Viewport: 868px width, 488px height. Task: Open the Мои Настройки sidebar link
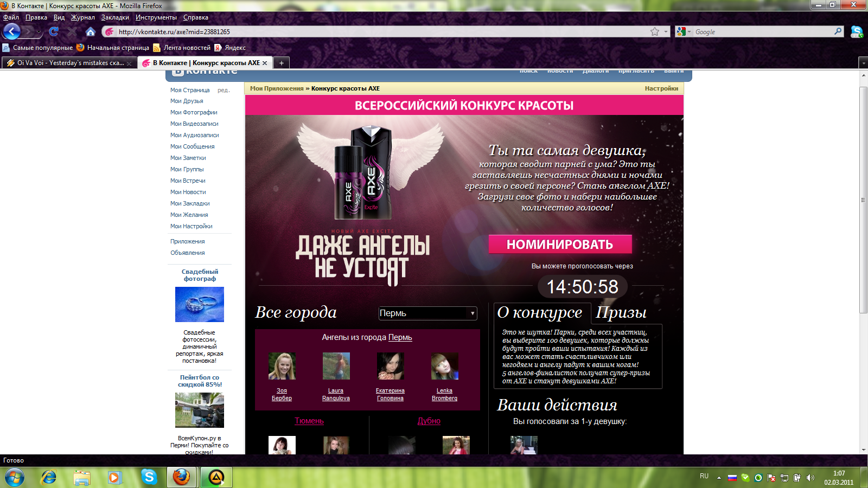(192, 226)
